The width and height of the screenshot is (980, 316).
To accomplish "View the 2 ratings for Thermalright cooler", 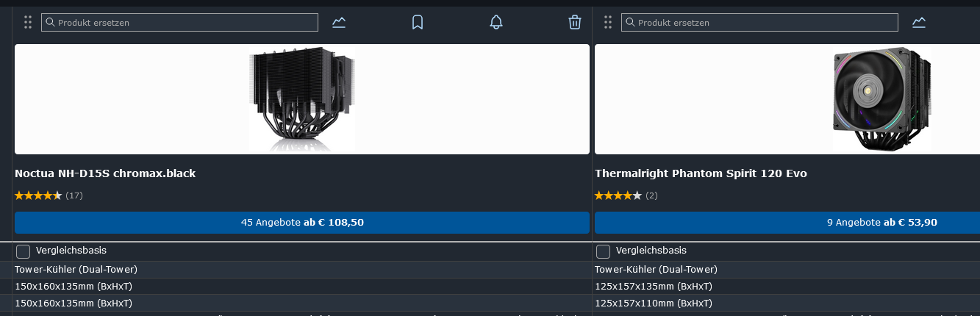I will pos(626,195).
